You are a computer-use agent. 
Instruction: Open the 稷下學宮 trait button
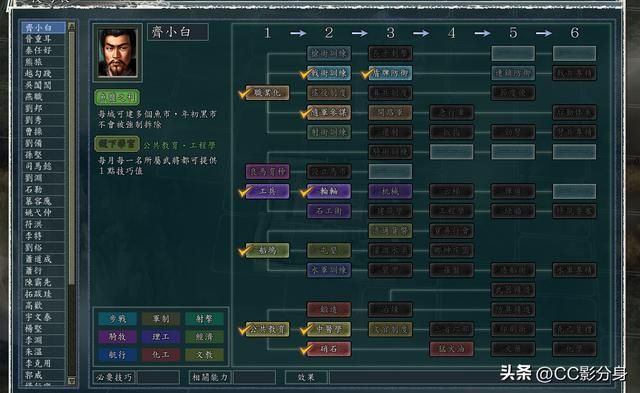click(117, 144)
